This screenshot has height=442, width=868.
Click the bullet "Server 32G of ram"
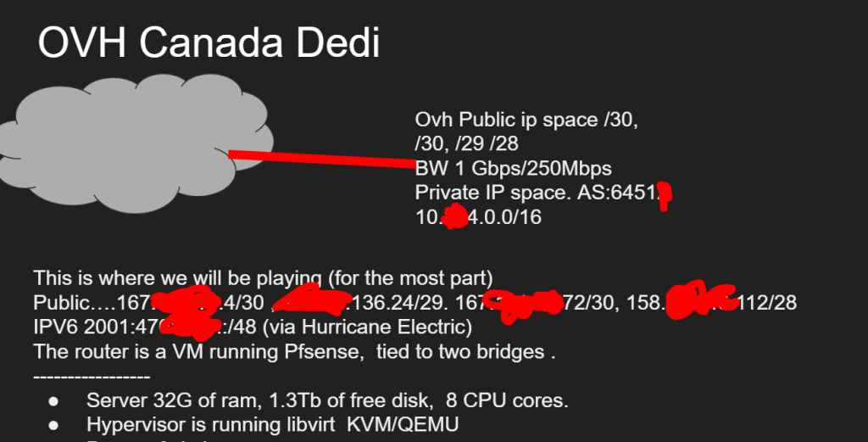[327, 400]
